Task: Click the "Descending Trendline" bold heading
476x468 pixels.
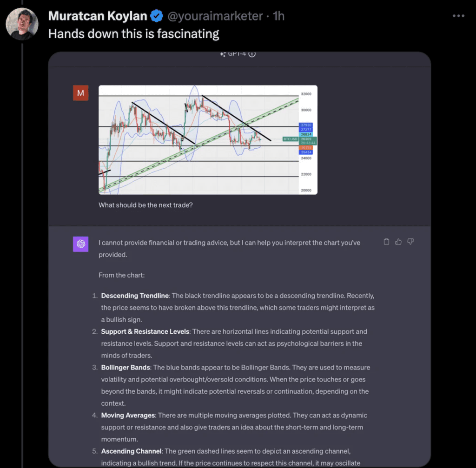Action: pyautogui.click(x=135, y=296)
